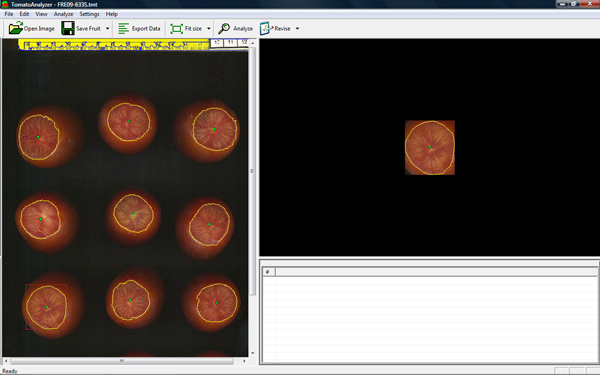Open the Revise dropdown arrow
Screen dimensions: 600x375
(x=297, y=29)
